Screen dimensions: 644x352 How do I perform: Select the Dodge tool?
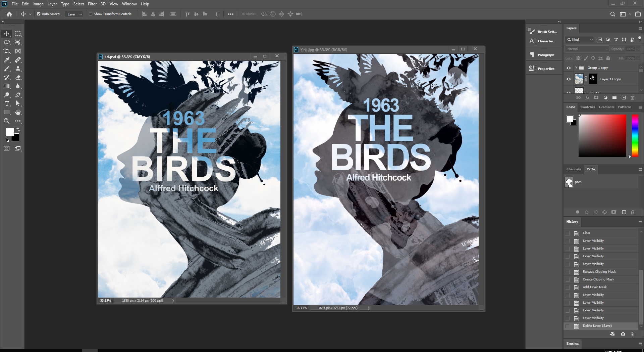point(7,95)
